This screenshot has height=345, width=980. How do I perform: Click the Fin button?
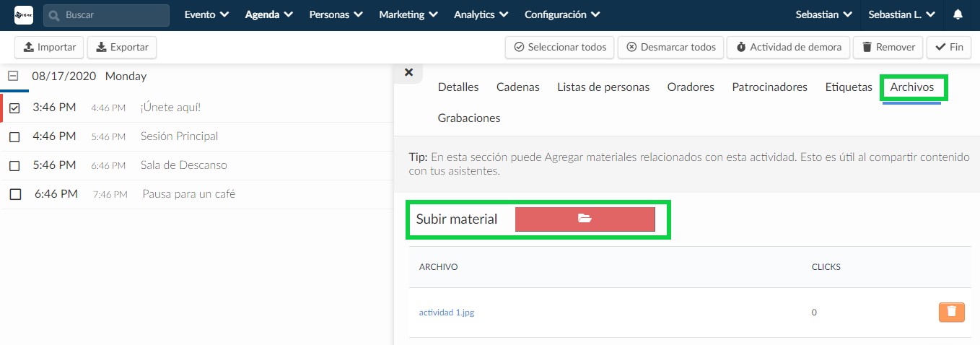coord(949,47)
